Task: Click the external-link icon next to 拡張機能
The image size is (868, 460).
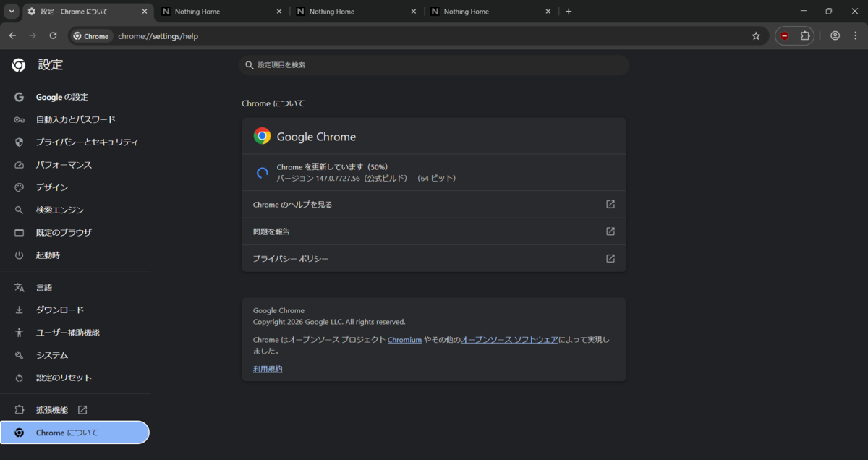Action: 82,410
